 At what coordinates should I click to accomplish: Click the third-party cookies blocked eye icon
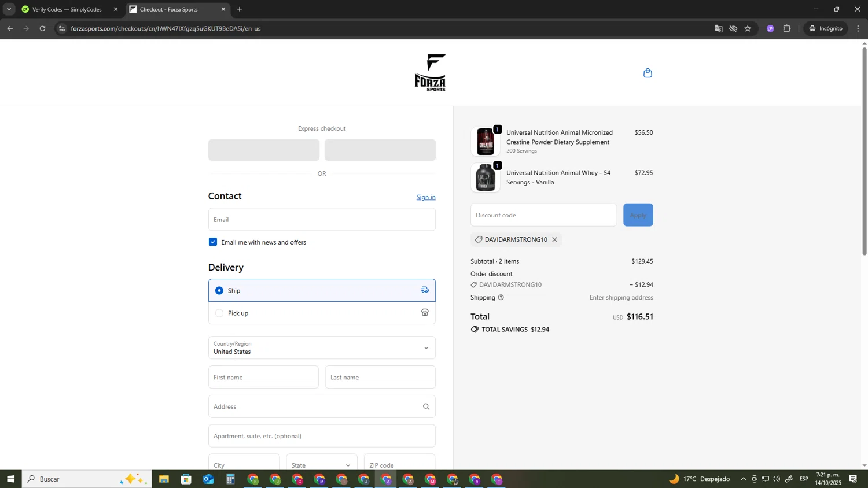733,28
